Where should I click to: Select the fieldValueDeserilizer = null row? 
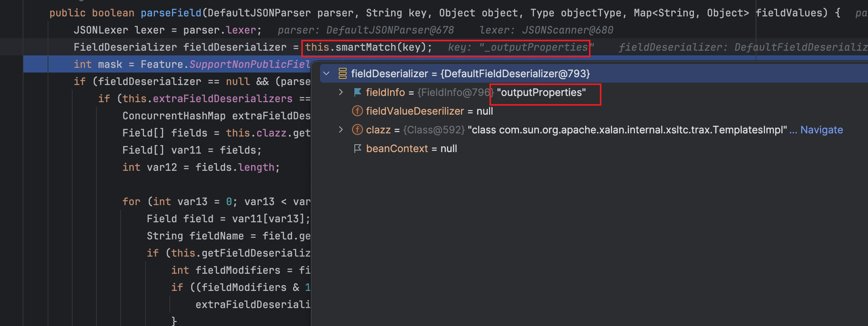(429, 111)
